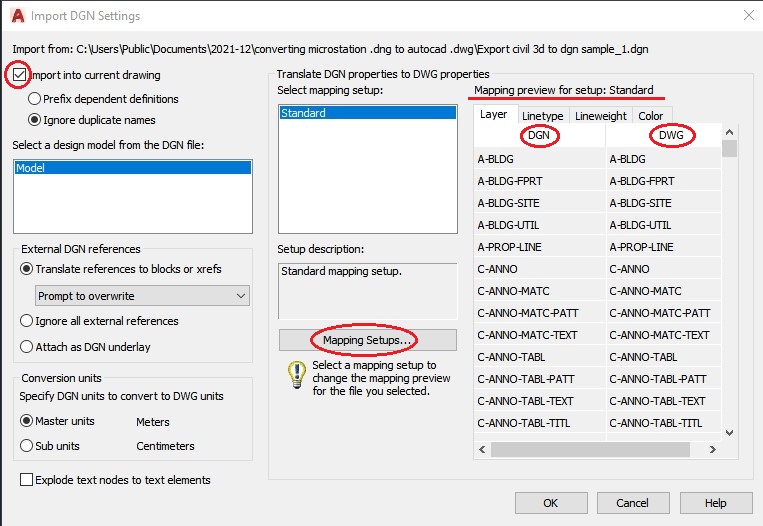Open the Mapping Setups dialog
This screenshot has height=526, width=763.
tap(368, 340)
